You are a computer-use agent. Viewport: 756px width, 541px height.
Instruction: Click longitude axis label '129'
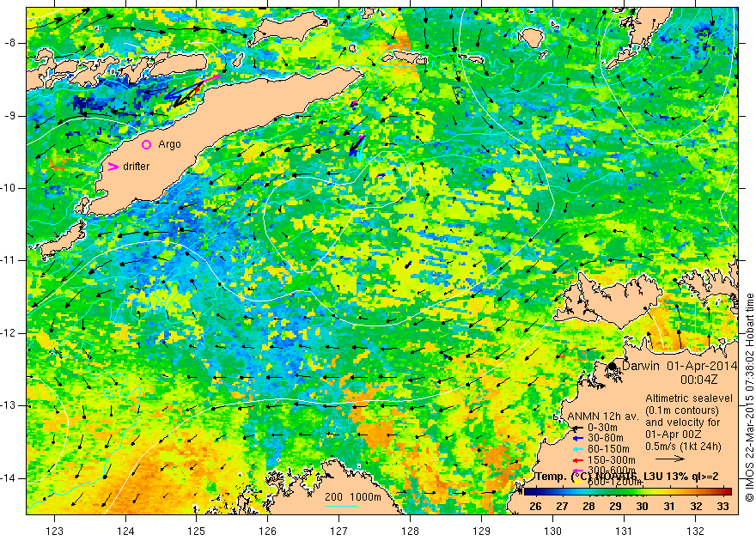coord(482,532)
